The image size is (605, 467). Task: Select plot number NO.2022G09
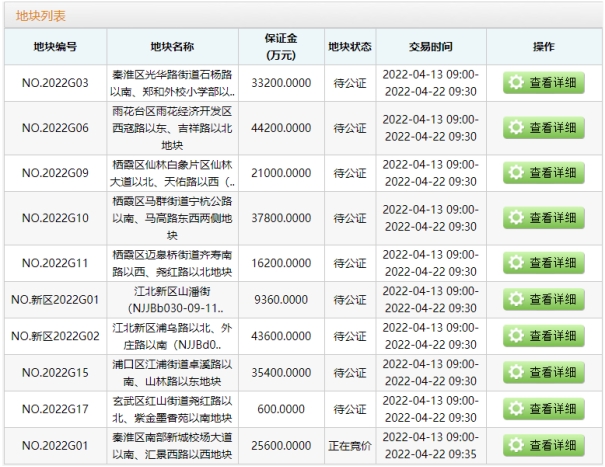click(55, 173)
